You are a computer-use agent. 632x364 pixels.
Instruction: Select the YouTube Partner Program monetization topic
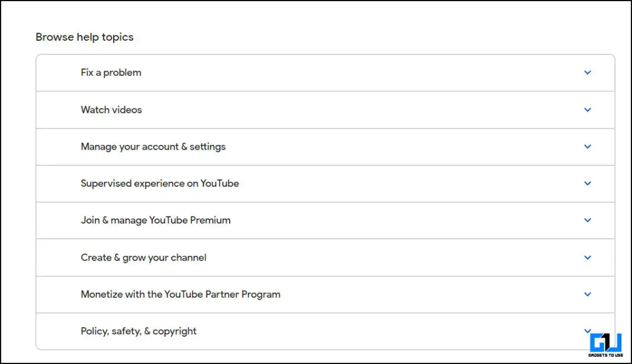pyautogui.click(x=180, y=294)
